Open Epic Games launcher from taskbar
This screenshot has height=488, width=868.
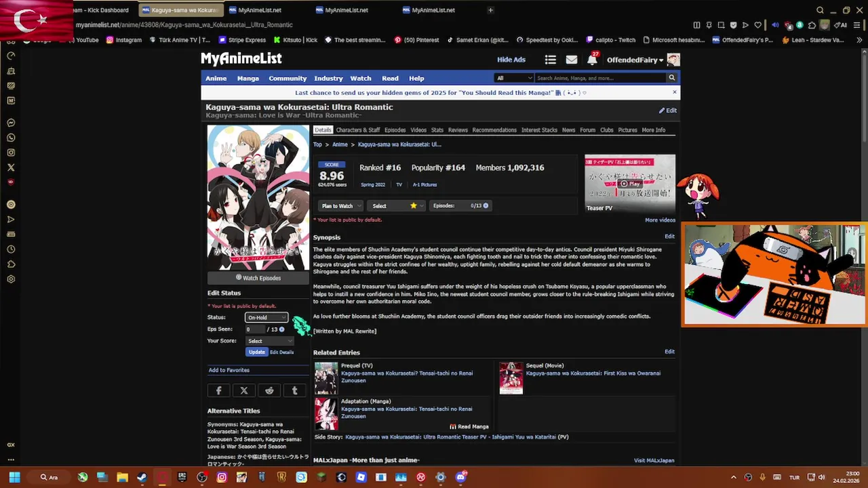[x=182, y=477]
